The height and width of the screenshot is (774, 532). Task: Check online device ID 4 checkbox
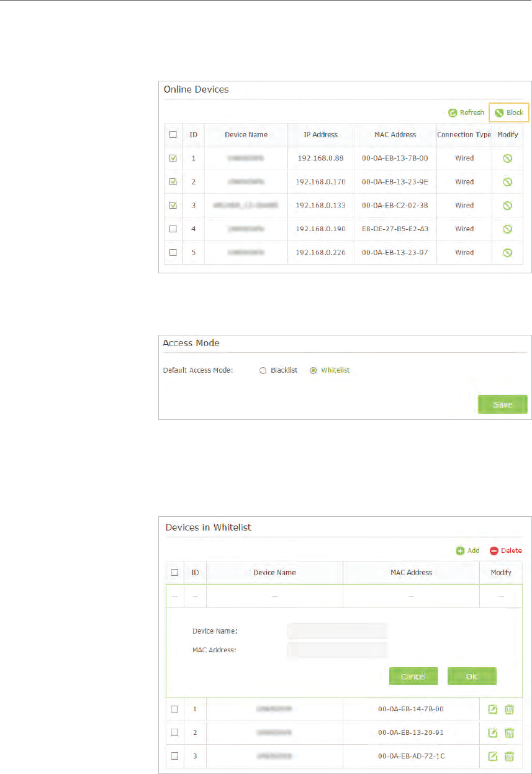173,229
